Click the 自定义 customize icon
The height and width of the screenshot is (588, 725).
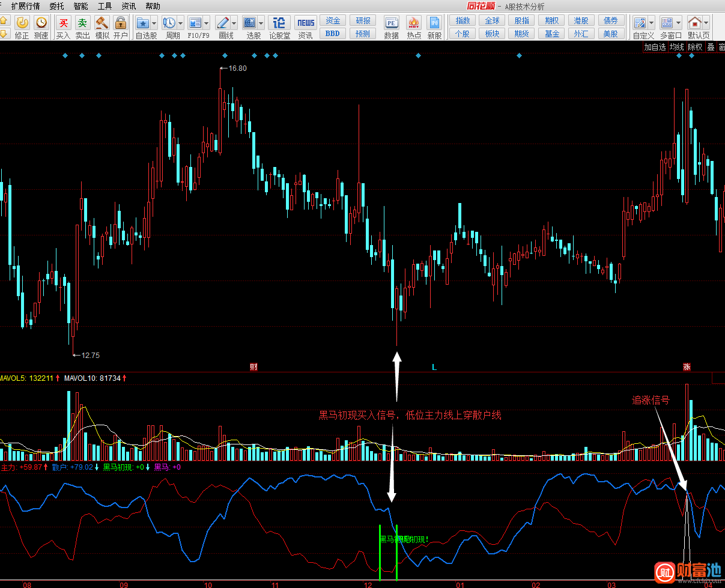[640, 23]
